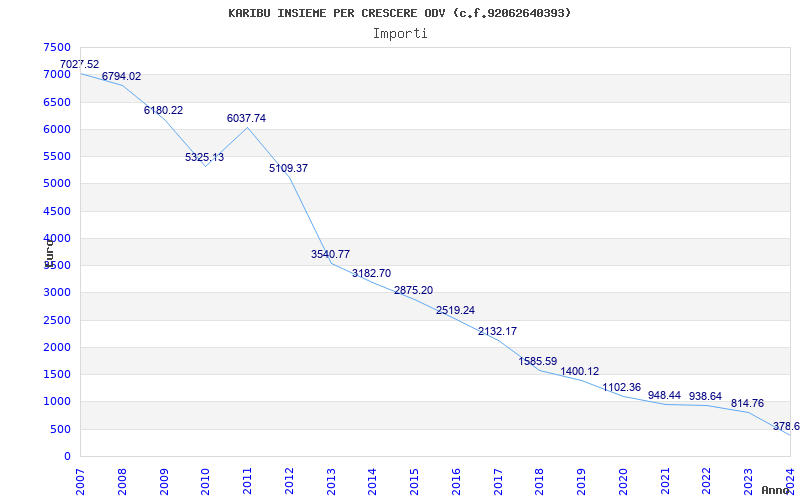Click the x-axis year 2020
800x500 pixels.
point(623,482)
